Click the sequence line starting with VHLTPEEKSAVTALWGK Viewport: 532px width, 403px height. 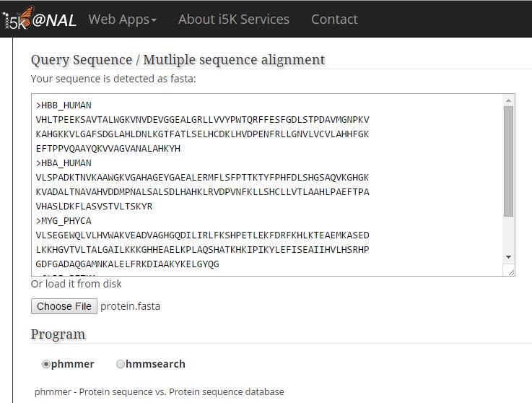[x=202, y=120]
